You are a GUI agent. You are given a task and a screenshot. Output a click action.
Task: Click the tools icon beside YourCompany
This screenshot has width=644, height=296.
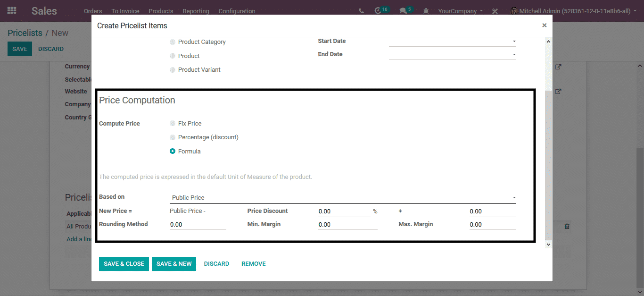[495, 11]
